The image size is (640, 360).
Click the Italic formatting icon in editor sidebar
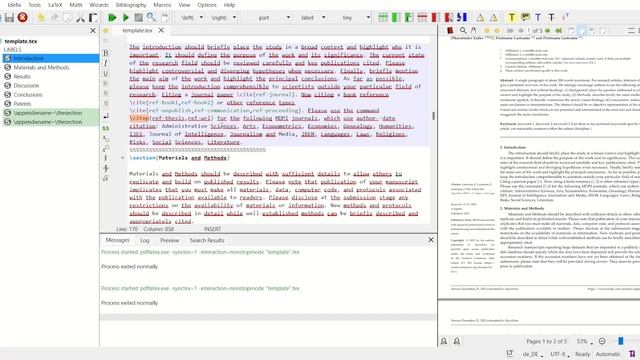tap(106, 63)
